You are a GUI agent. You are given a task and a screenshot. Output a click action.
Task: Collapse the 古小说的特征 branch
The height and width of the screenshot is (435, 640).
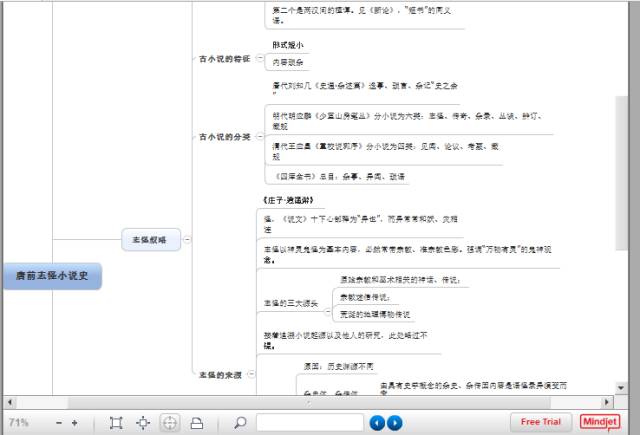pos(260,58)
